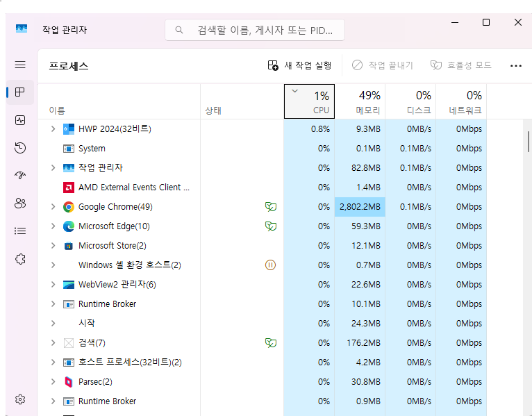Expand Windows 셸 환경 호스트(2) group
The image size is (532, 416).
[53, 265]
